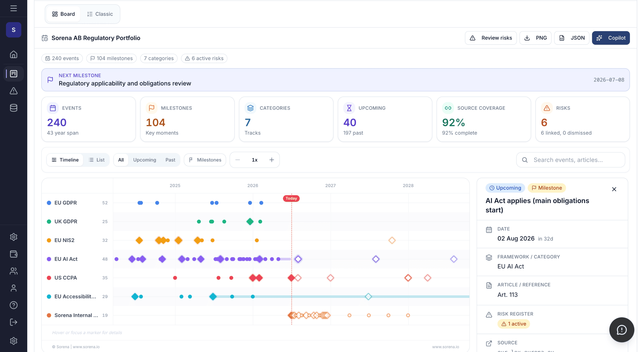This screenshot has height=352, width=644.
Task: Click the calendar icon beside the portfolio title
Action: [45, 38]
